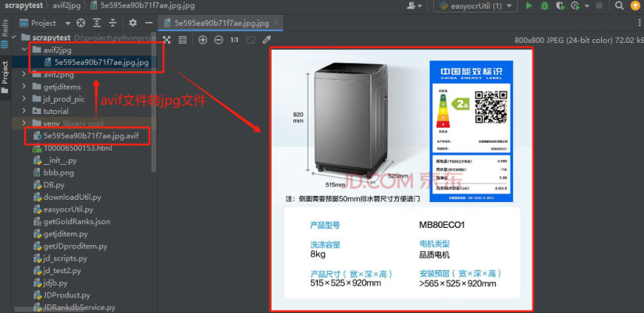Viewport: 644px width, 313px height.
Task: Click the washing machine image preview
Action: click(401, 179)
